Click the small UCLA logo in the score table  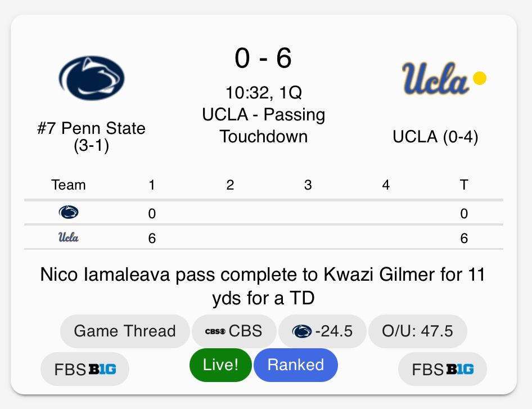coord(69,237)
